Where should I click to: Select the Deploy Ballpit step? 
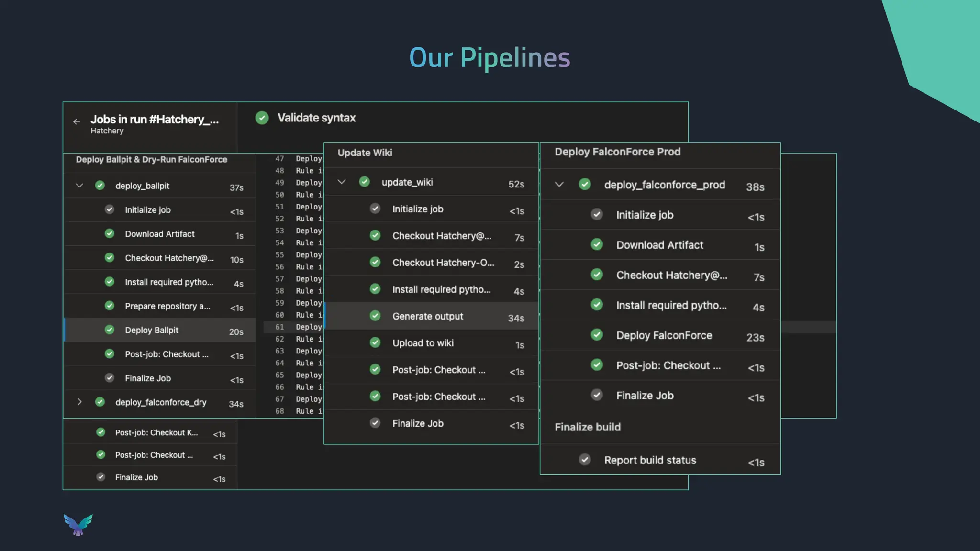[x=151, y=330]
